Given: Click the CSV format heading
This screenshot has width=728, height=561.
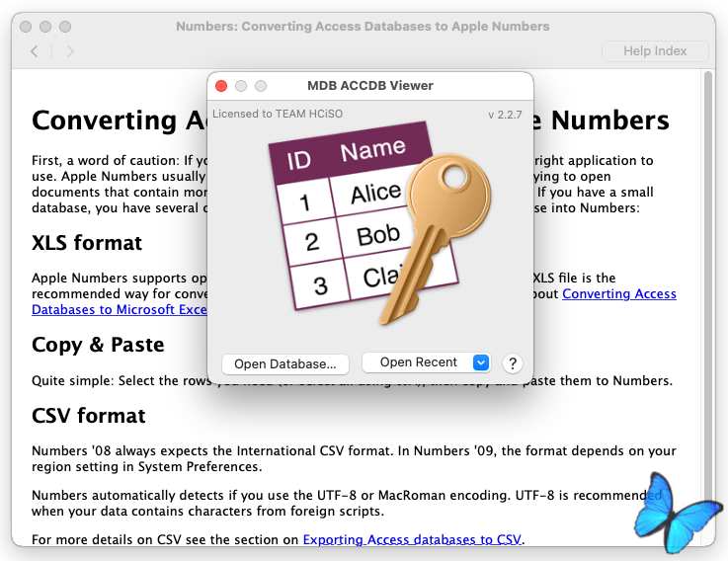Looking at the screenshot, I should 89,416.
